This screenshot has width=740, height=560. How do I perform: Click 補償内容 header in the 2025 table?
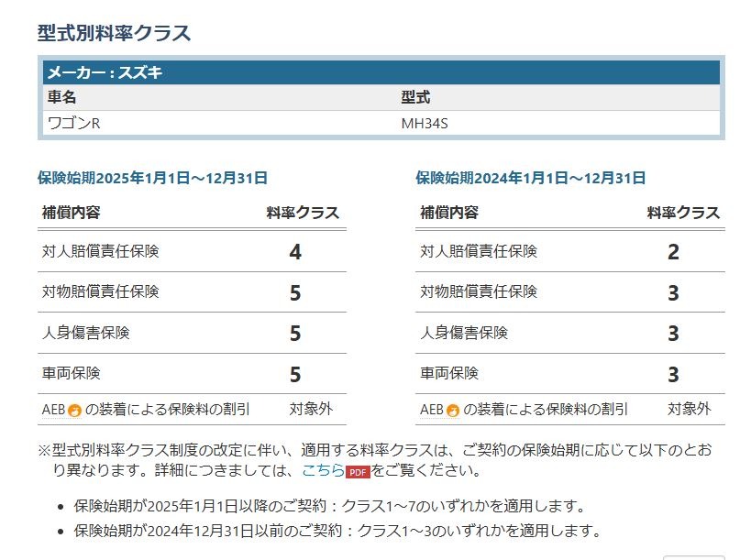[x=72, y=213]
